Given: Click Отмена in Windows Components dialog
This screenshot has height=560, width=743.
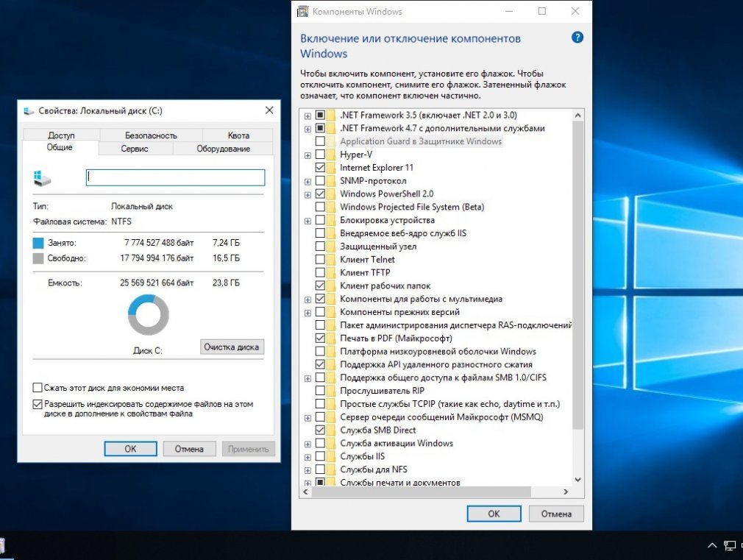Looking at the screenshot, I should pyautogui.click(x=556, y=514).
